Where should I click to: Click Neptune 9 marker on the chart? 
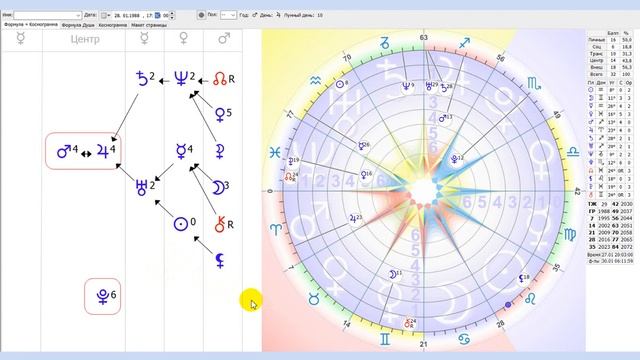409,86
